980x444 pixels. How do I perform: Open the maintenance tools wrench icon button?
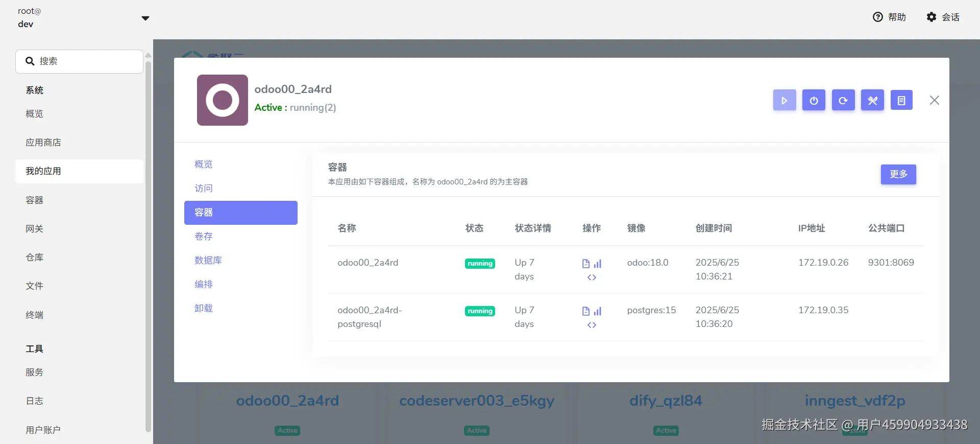pos(873,101)
